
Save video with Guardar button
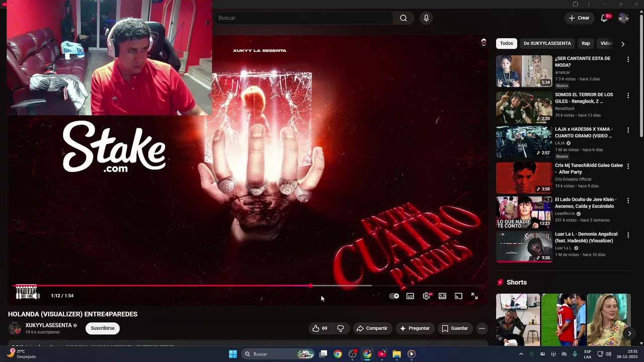[455, 328]
